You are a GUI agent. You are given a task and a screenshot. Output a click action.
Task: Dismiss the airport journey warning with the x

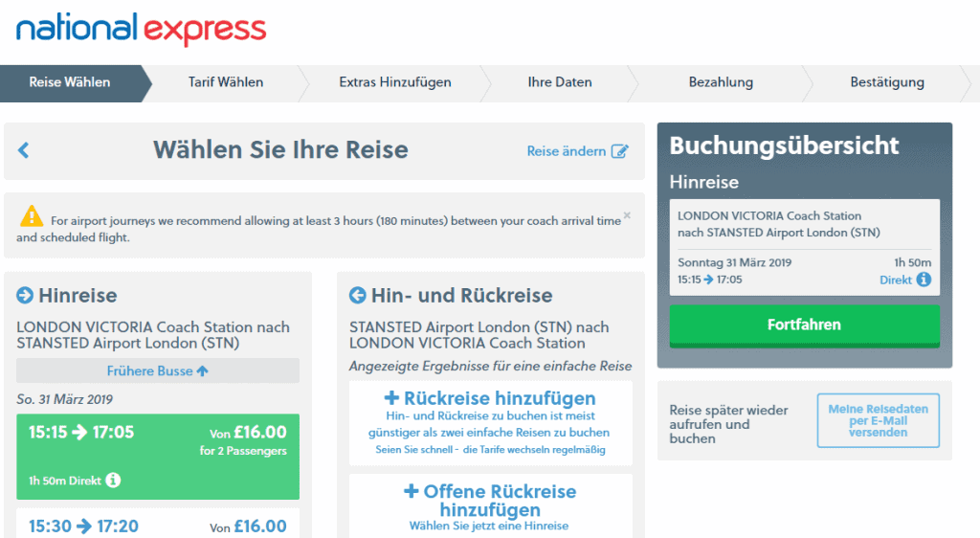coord(627,215)
